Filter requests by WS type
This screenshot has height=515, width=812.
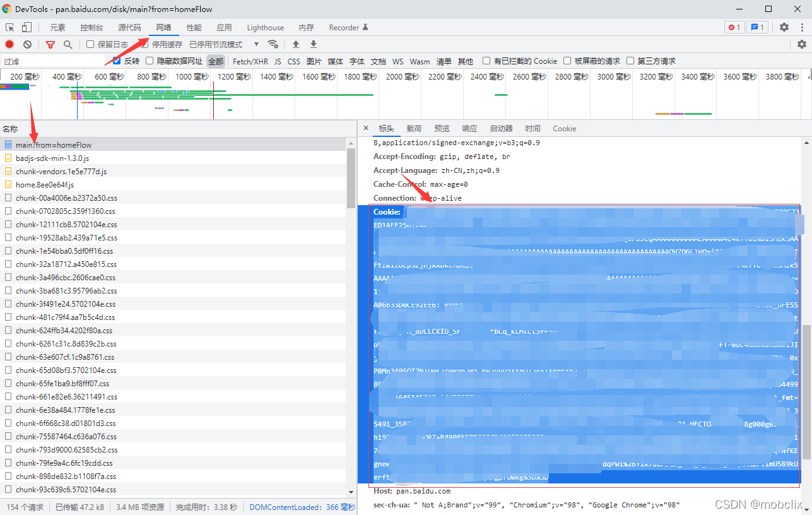(x=397, y=61)
